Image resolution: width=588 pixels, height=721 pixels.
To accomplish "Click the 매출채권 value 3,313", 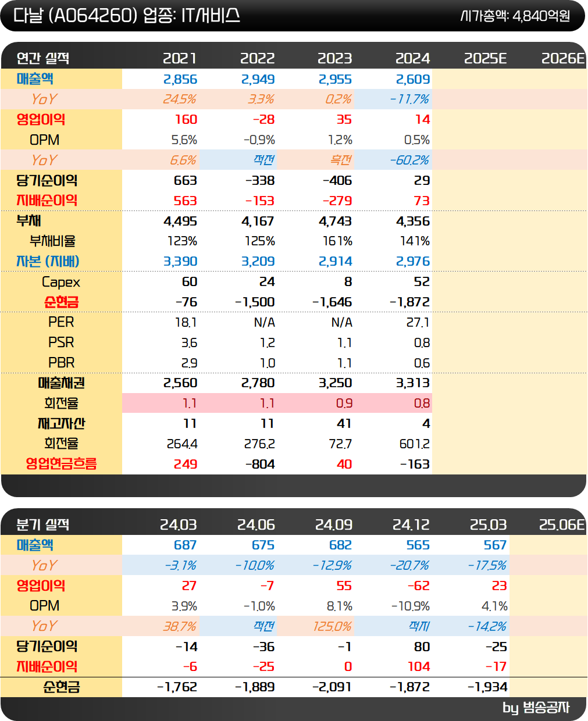I will pyautogui.click(x=413, y=383).
